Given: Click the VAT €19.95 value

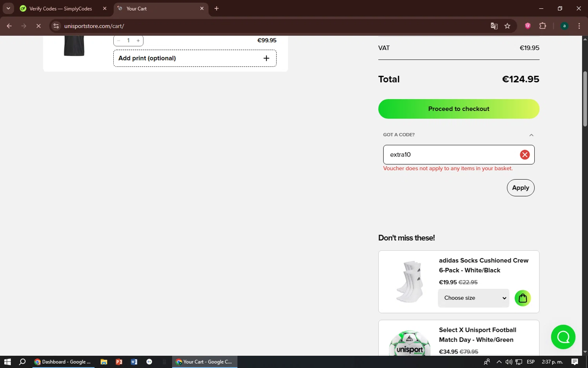Looking at the screenshot, I should pos(529,48).
